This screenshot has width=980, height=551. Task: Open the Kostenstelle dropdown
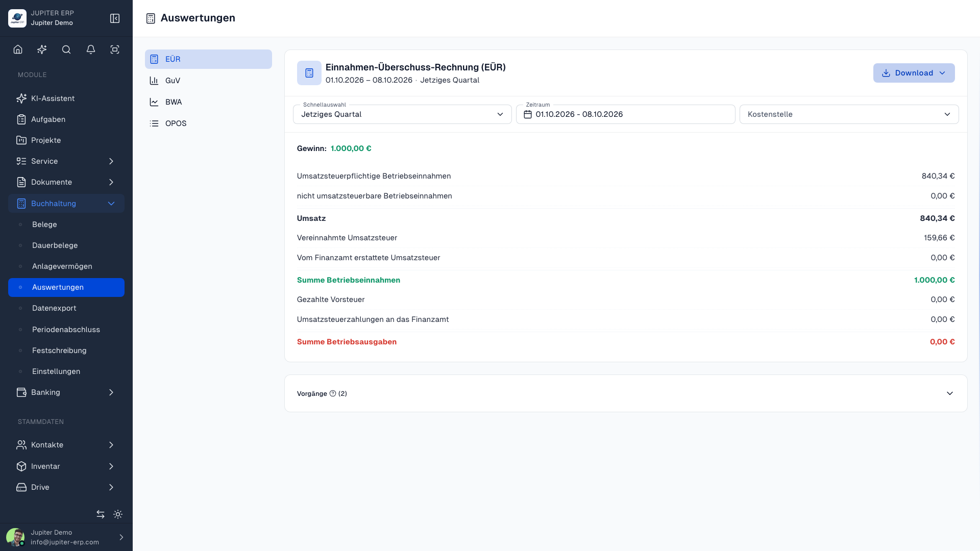coord(849,114)
